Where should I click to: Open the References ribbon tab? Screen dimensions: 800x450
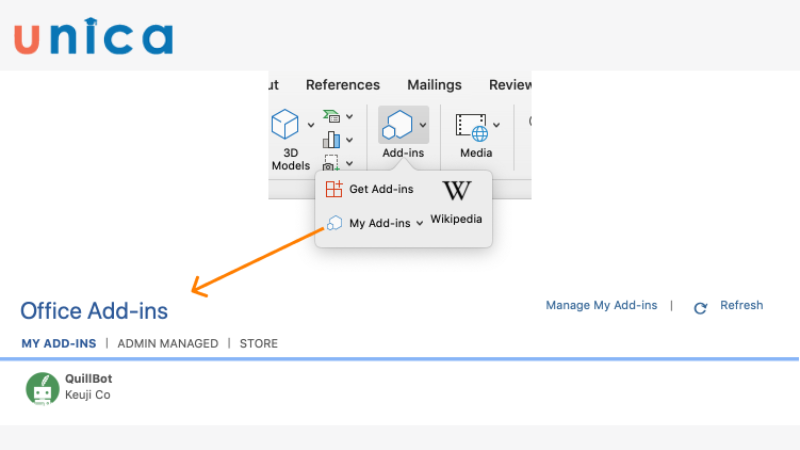click(x=343, y=85)
